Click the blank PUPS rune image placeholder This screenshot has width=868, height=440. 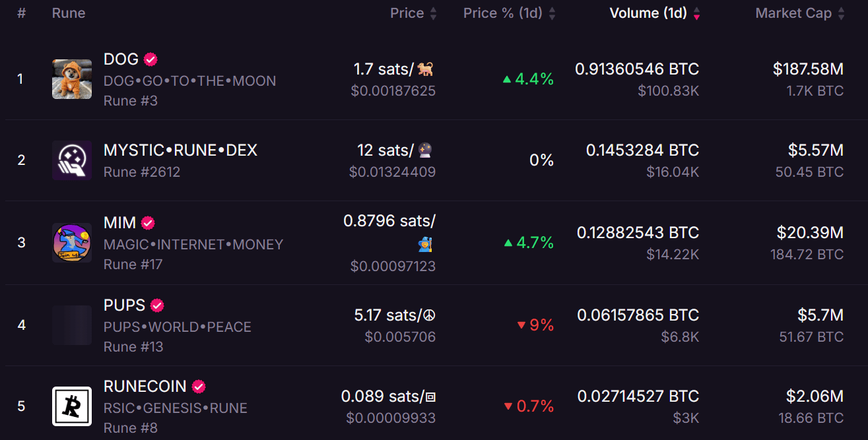pos(72,325)
